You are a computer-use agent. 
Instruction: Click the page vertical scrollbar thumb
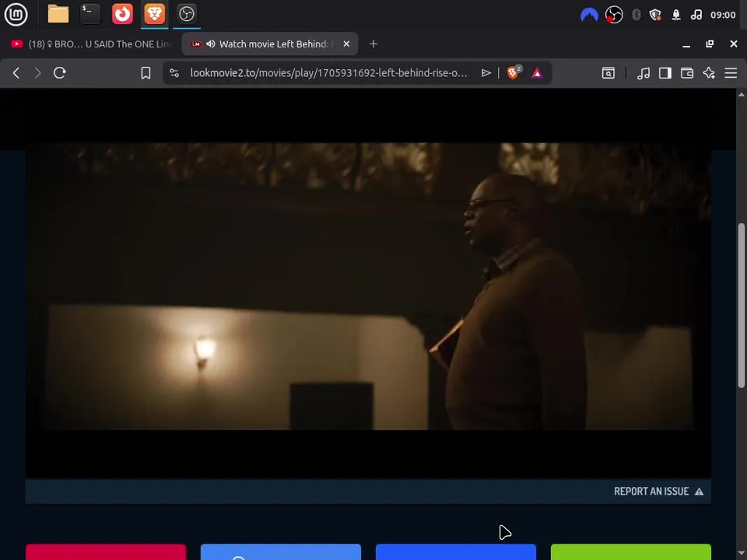(742, 305)
